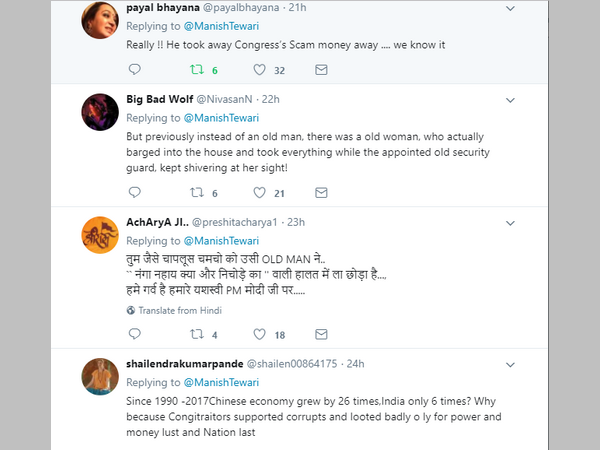This screenshot has width=600, height=450.
Task: Retweet payal bhayana's tweet
Action: point(197,70)
